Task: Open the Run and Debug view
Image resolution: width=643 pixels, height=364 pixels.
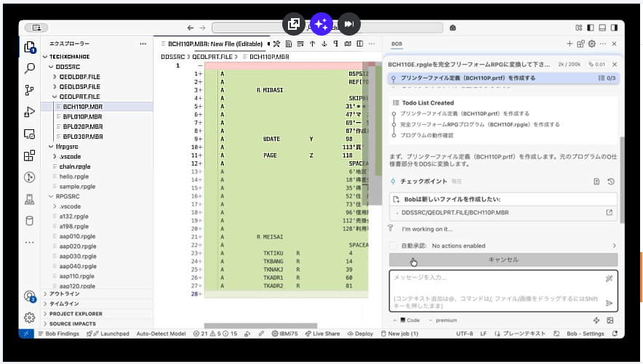Action: point(30,112)
